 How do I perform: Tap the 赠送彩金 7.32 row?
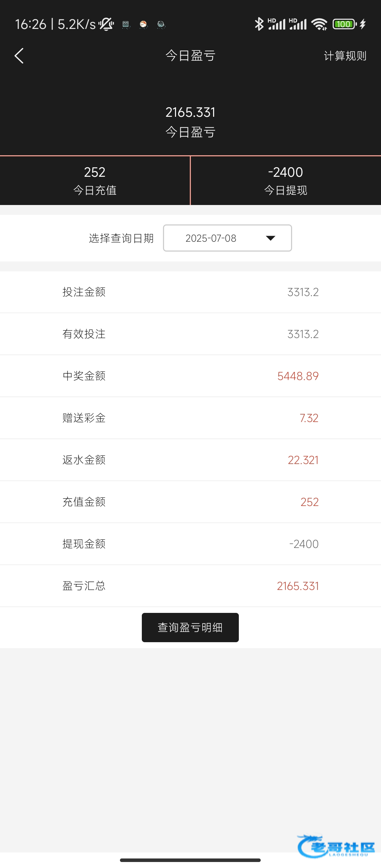coord(190,418)
